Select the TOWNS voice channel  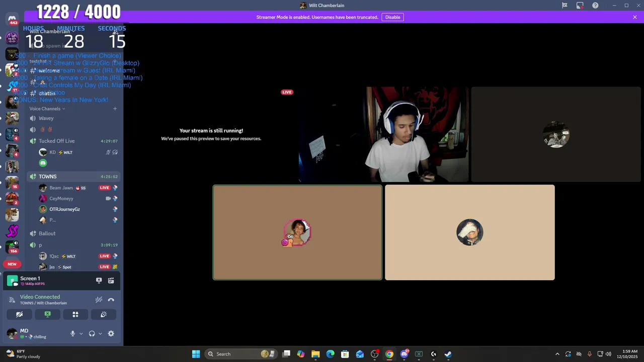click(x=73, y=176)
